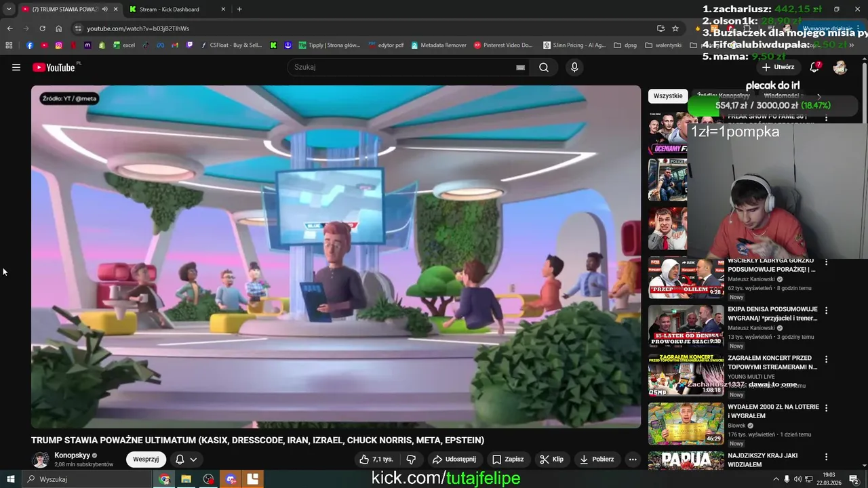This screenshot has width=868, height=488.
Task: Click the YouTube search magnifier button
Action: pos(544,67)
